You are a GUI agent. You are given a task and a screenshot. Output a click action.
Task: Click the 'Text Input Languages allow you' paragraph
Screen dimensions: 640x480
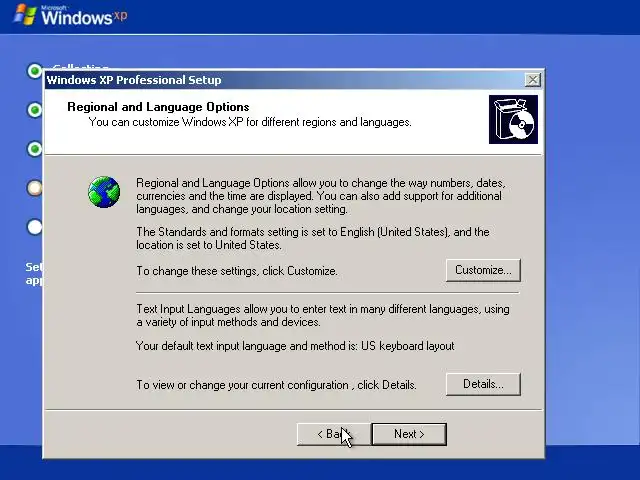323,316
